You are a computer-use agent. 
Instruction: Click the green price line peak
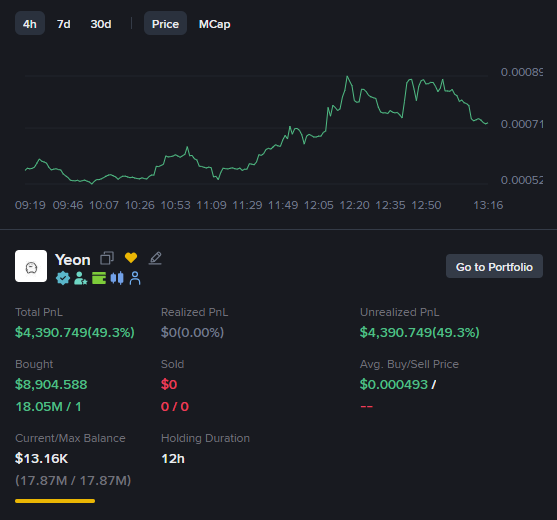tap(347, 77)
